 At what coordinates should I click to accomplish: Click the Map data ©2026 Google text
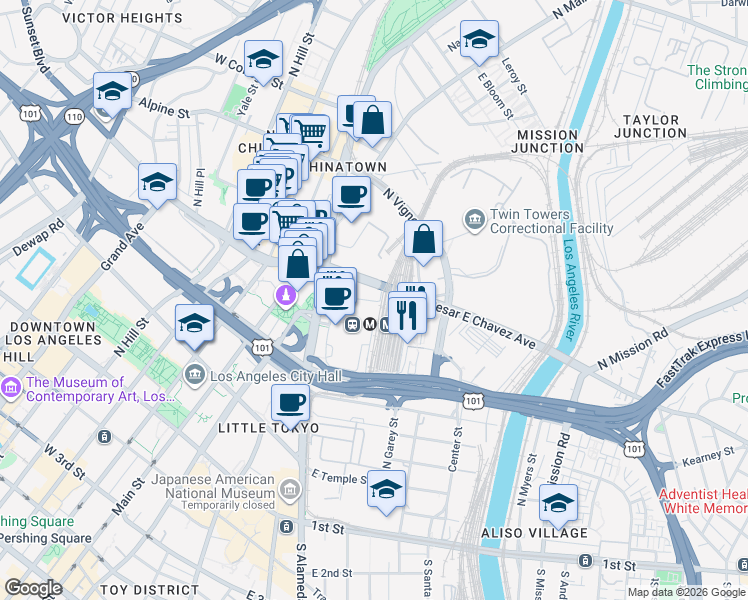[687, 592]
